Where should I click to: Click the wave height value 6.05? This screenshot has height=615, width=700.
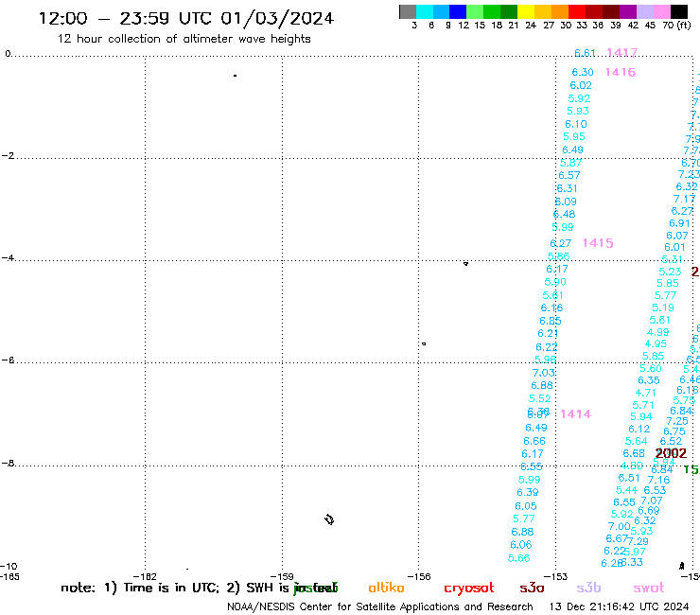click(x=526, y=506)
